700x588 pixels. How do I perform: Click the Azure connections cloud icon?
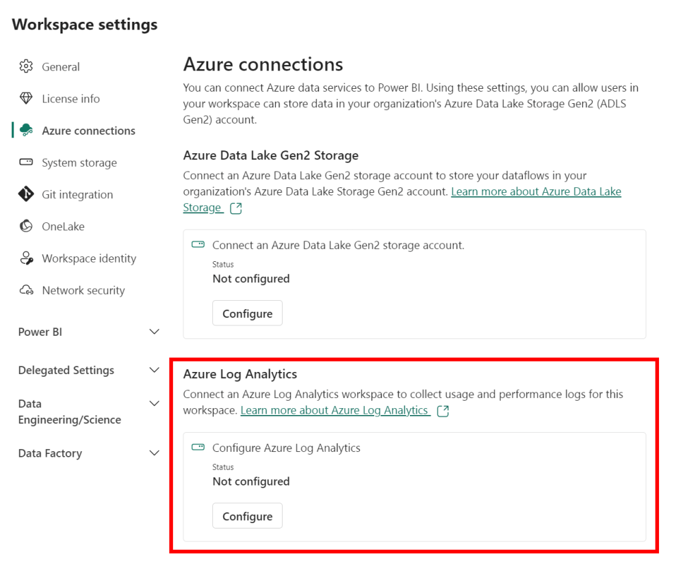tap(26, 130)
